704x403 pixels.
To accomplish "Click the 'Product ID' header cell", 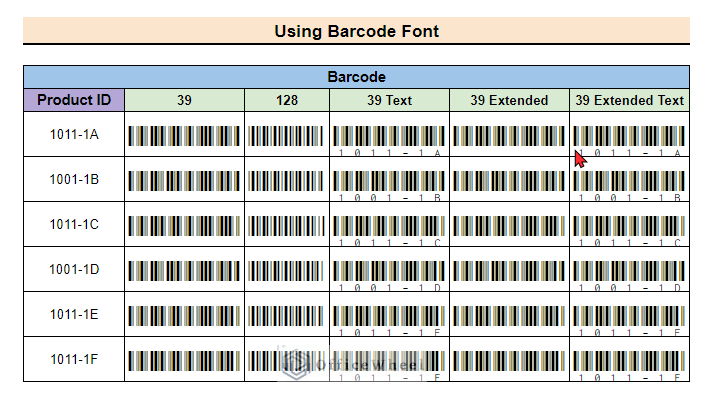I will click(74, 100).
